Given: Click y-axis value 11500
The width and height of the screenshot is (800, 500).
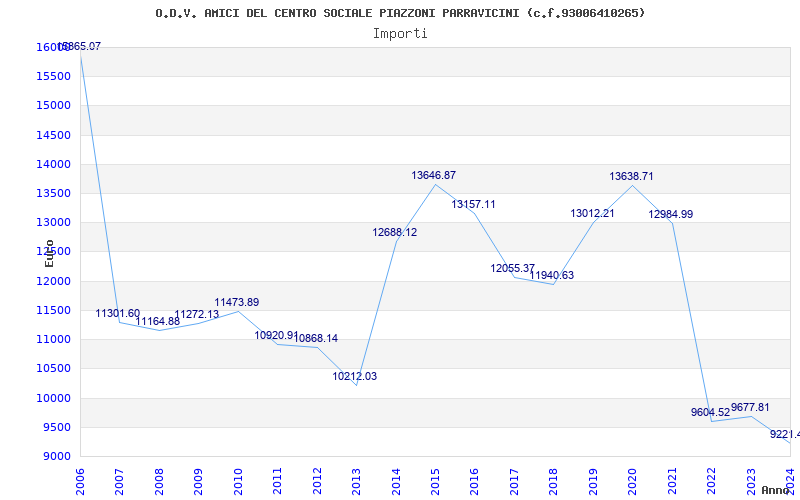Looking at the screenshot, I should [x=53, y=310].
